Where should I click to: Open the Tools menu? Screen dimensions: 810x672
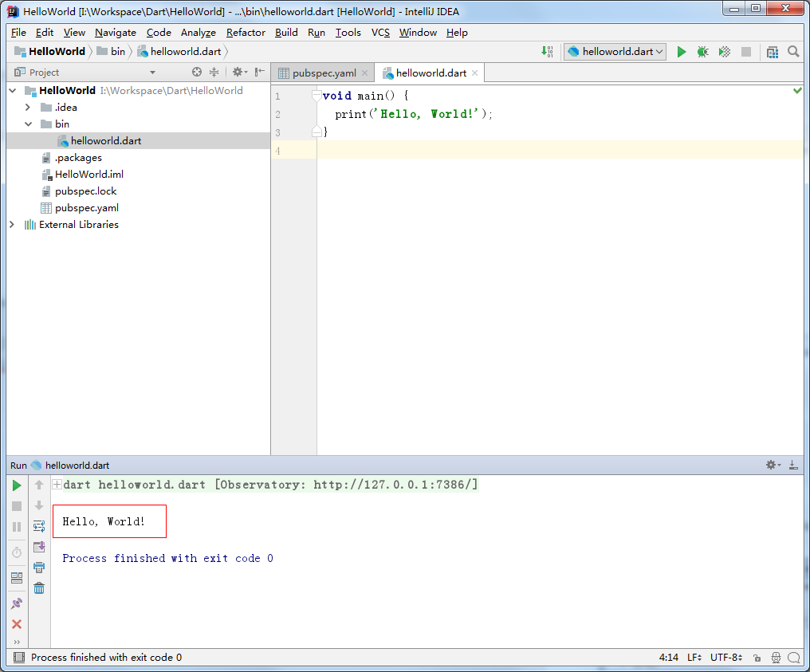click(348, 33)
